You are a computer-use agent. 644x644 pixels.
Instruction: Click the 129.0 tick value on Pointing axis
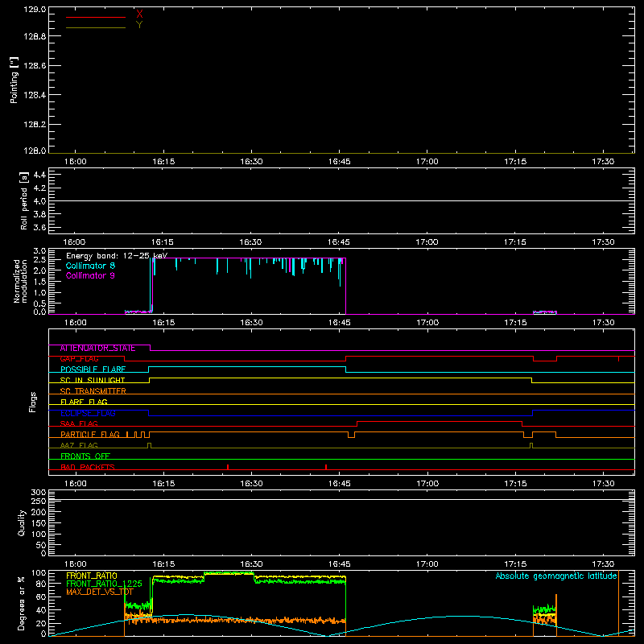[x=35, y=10]
